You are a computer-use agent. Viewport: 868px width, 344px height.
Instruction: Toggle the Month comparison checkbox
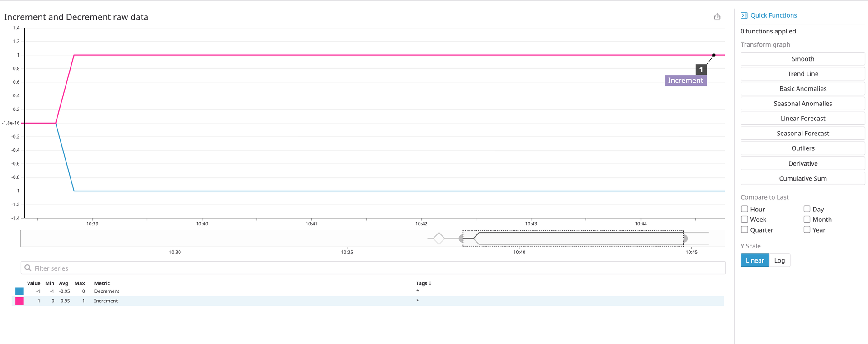pyautogui.click(x=807, y=220)
